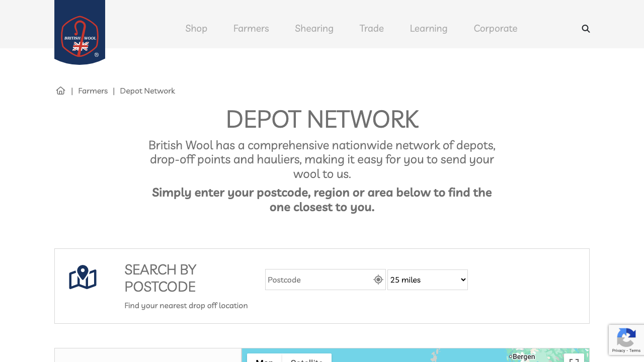Open the Learning menu
This screenshot has height=362, width=644.
[428, 29]
